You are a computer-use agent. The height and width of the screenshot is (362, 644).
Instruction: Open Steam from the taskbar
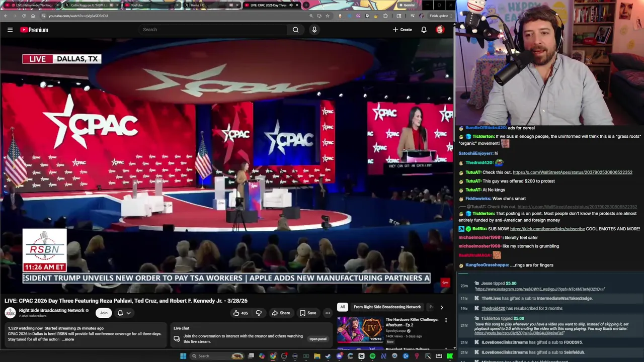[x=328, y=356]
